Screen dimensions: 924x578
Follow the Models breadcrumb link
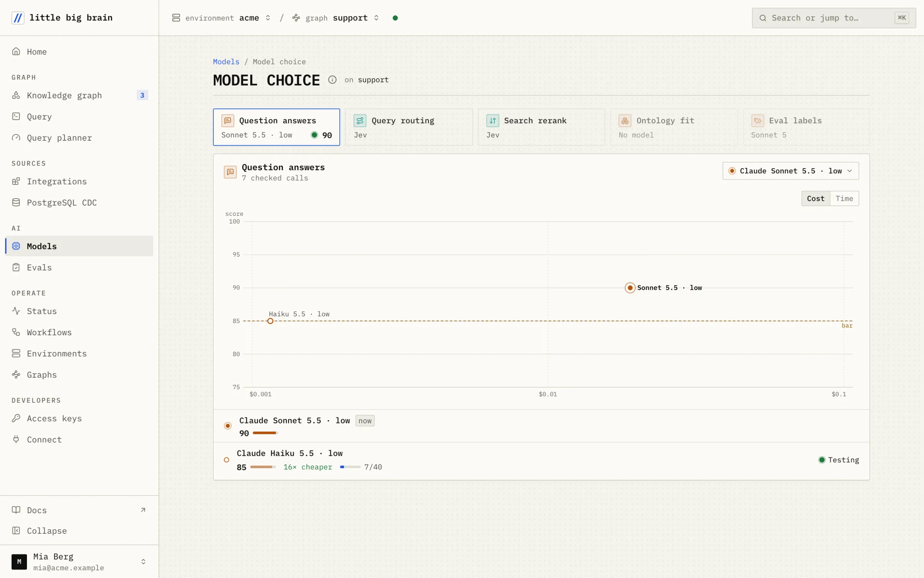(x=226, y=62)
